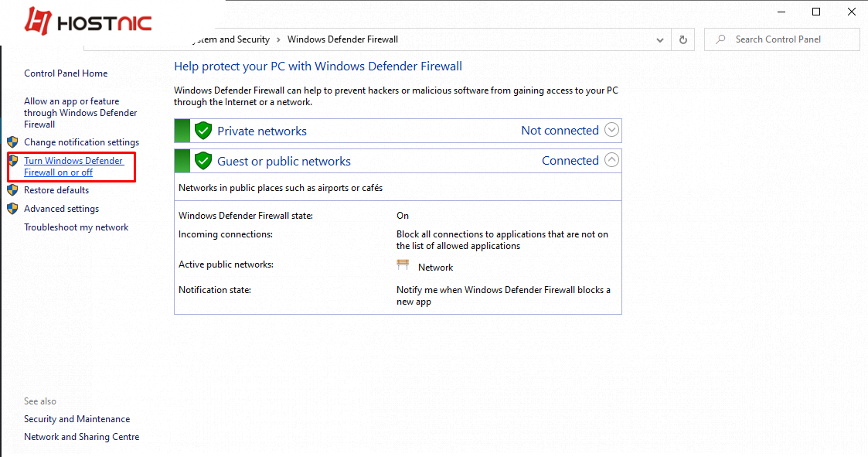Click the shield icon next to Restore defaults

[12, 189]
